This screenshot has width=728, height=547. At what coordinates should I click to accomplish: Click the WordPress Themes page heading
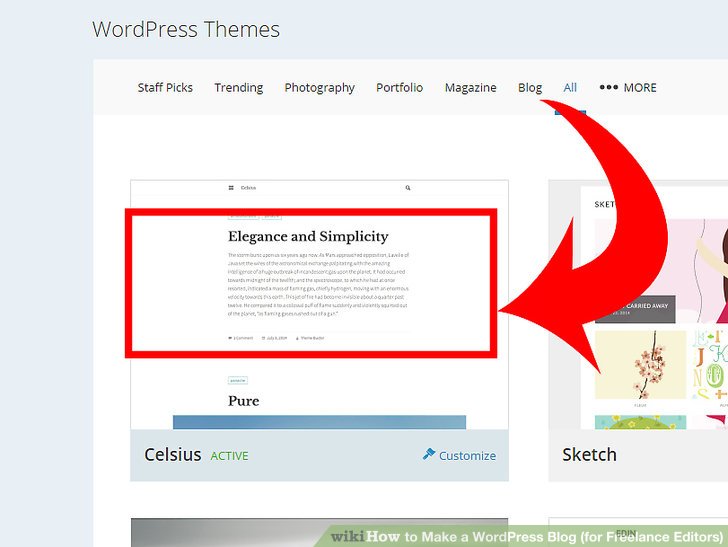(x=186, y=29)
